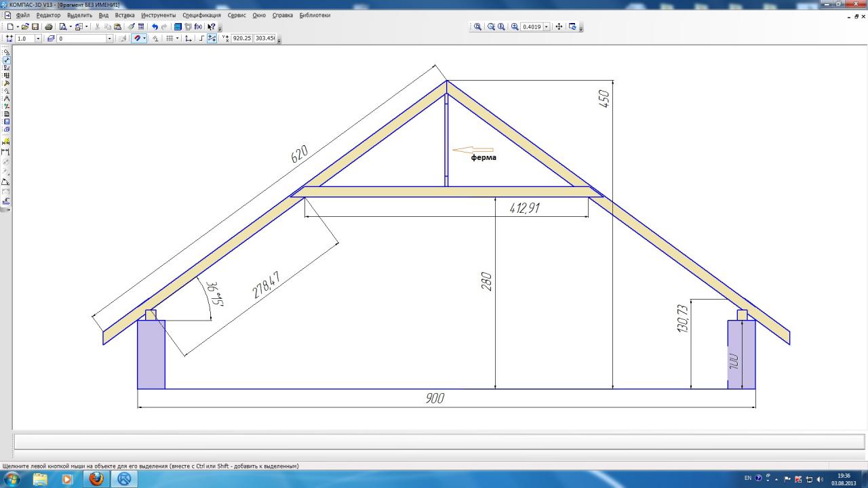Select the Geometry tools icon in left panel

pos(6,60)
